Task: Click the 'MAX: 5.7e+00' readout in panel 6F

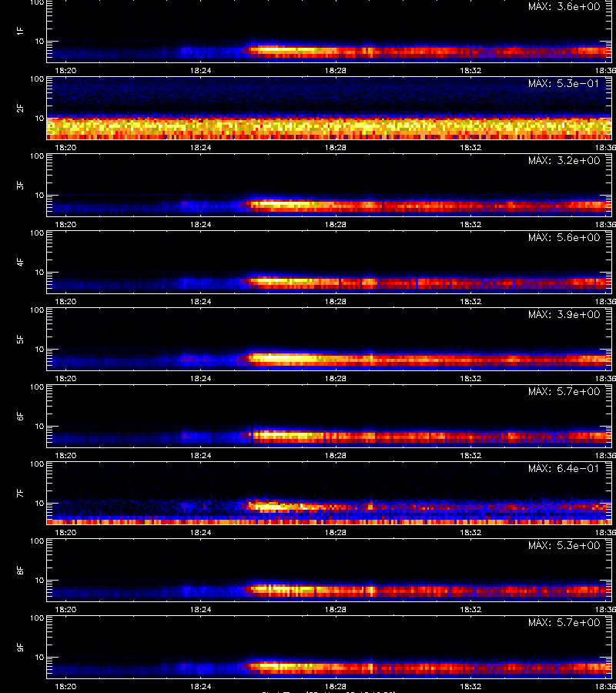Action: tap(564, 391)
